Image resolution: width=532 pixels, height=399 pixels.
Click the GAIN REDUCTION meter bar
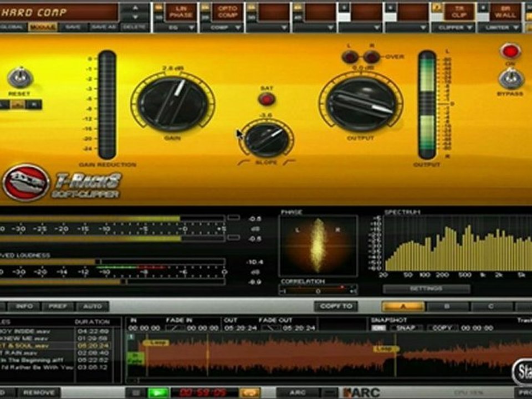107,105
